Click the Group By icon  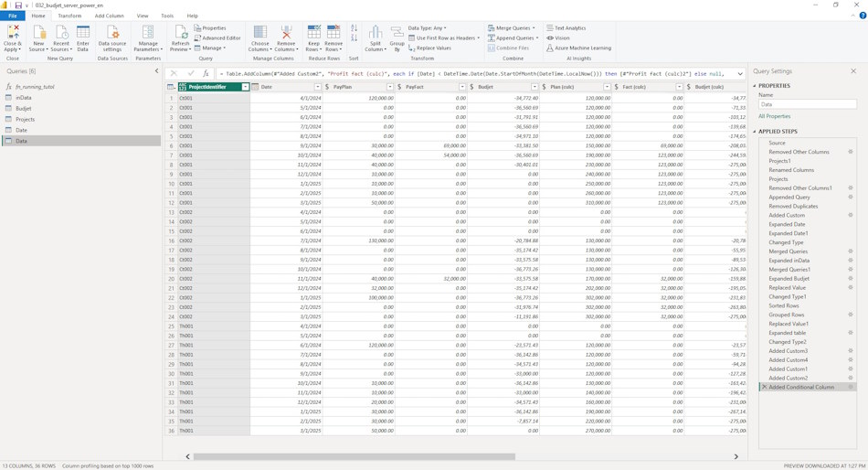[397, 32]
